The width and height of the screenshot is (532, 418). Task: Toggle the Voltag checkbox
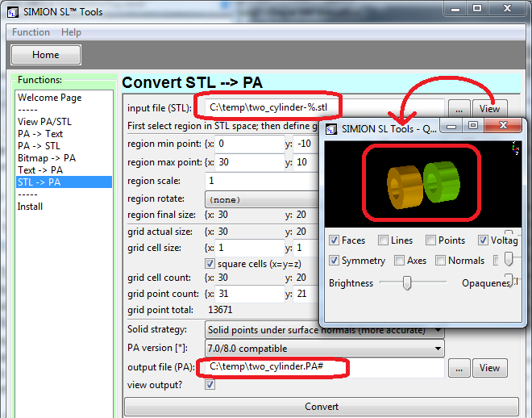[483, 240]
